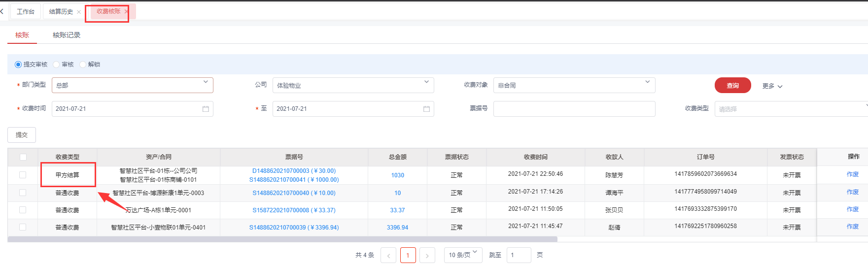Open the 公司 dropdown showing 体验物业
This screenshot has width=868, height=265.
point(426,82)
